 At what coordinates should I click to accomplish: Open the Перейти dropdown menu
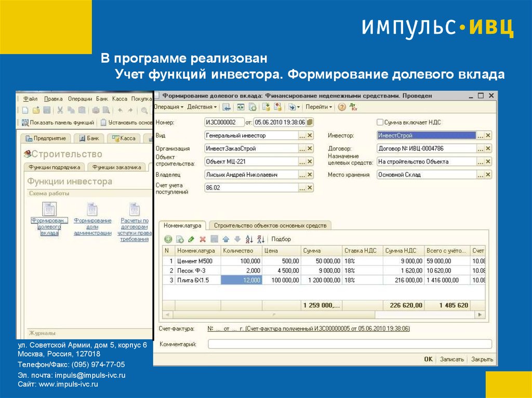coord(319,107)
